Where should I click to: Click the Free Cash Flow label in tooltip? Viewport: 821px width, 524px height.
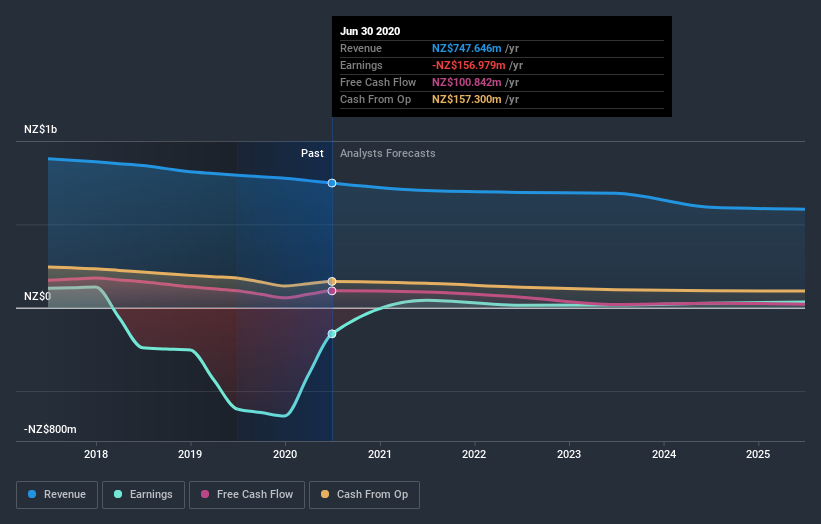[378, 82]
